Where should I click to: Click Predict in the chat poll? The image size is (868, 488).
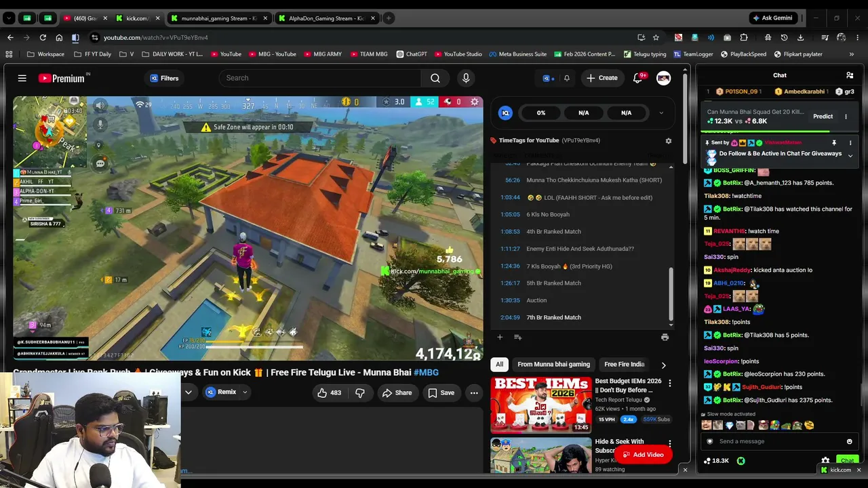click(x=823, y=117)
